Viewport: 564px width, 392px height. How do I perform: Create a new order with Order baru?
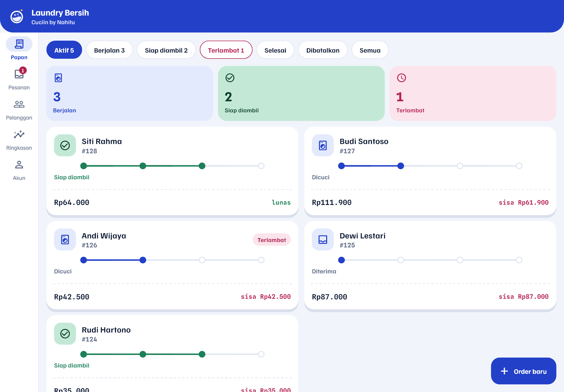coord(524,371)
